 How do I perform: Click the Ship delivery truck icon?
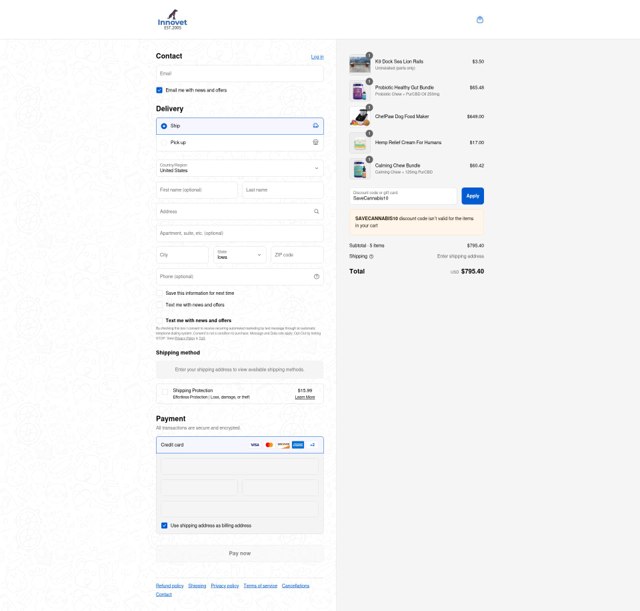point(316,126)
